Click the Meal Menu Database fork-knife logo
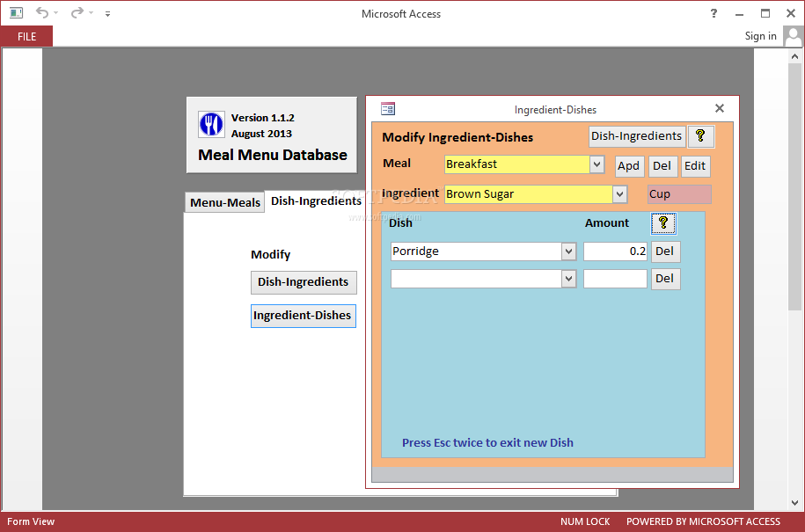Screen dimensions: 805x532 (x=211, y=125)
